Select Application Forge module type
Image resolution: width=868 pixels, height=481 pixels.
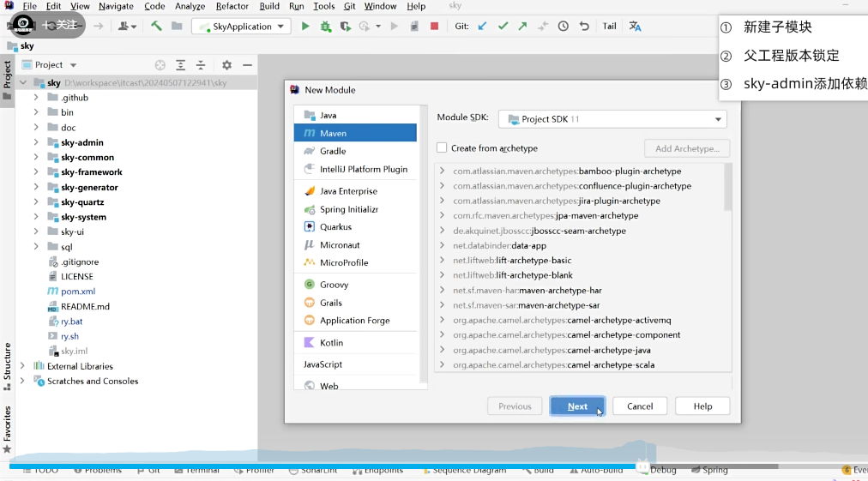(355, 321)
